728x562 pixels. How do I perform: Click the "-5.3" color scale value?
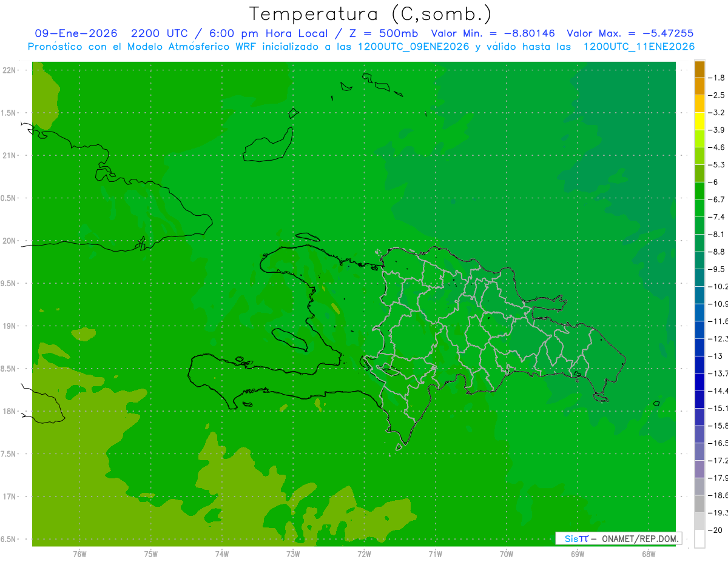click(x=717, y=164)
